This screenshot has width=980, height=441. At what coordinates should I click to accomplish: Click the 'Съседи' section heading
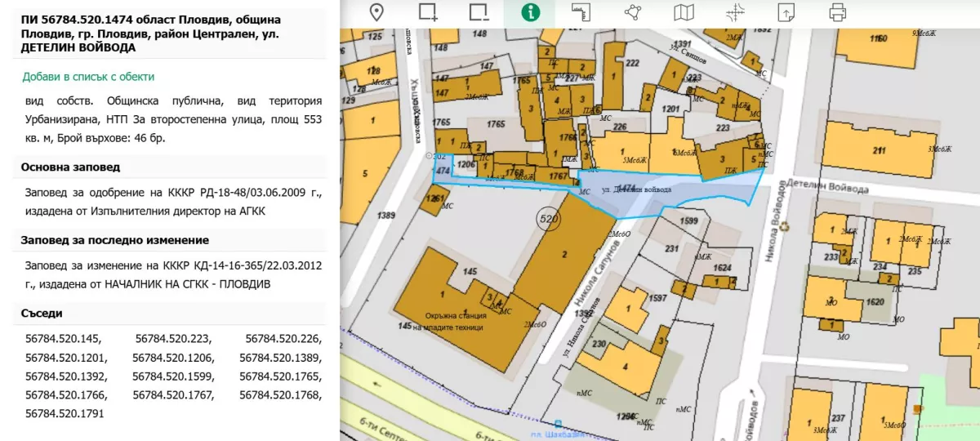coord(42,314)
